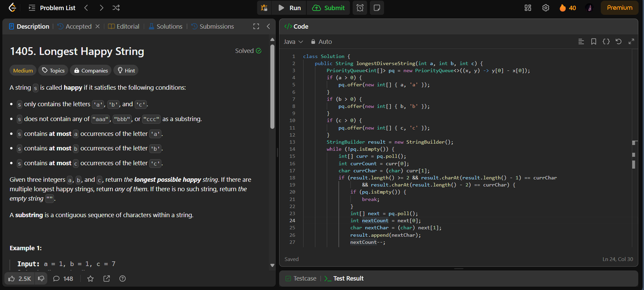The width and height of the screenshot is (644, 290).
Task: Click the Ln 24, Col 30 status
Action: (619, 259)
